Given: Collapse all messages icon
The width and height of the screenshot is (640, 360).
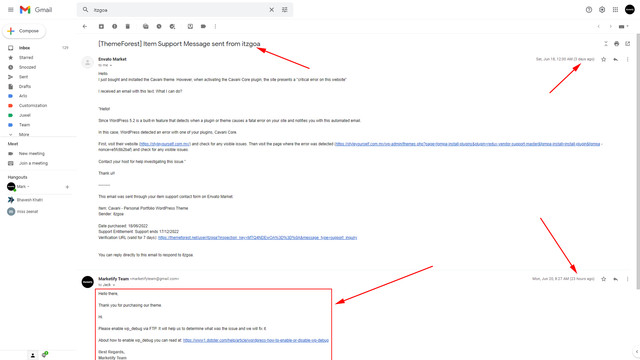Looking at the screenshot, I should [x=606, y=44].
